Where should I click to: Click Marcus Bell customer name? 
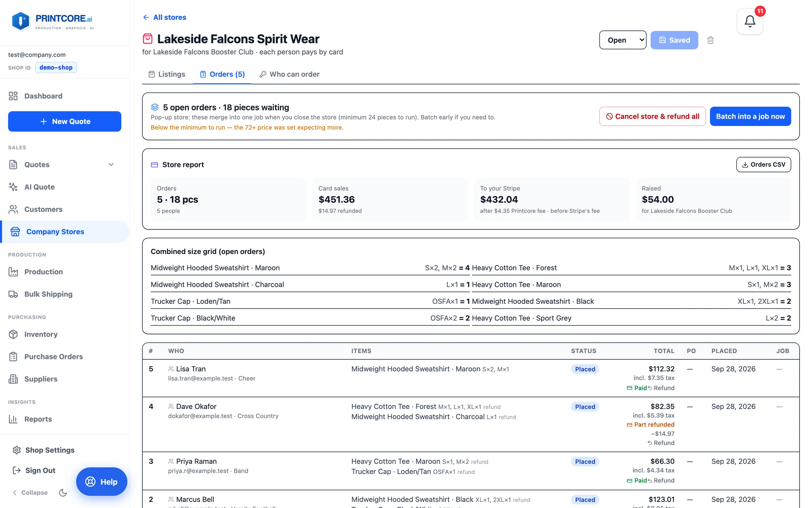click(195, 499)
